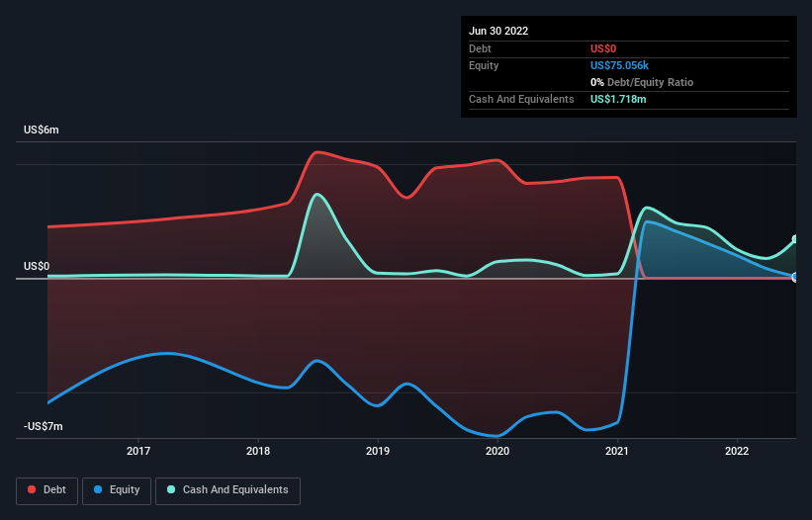
Task: Click the 2022 x-axis label
Action: [737, 451]
